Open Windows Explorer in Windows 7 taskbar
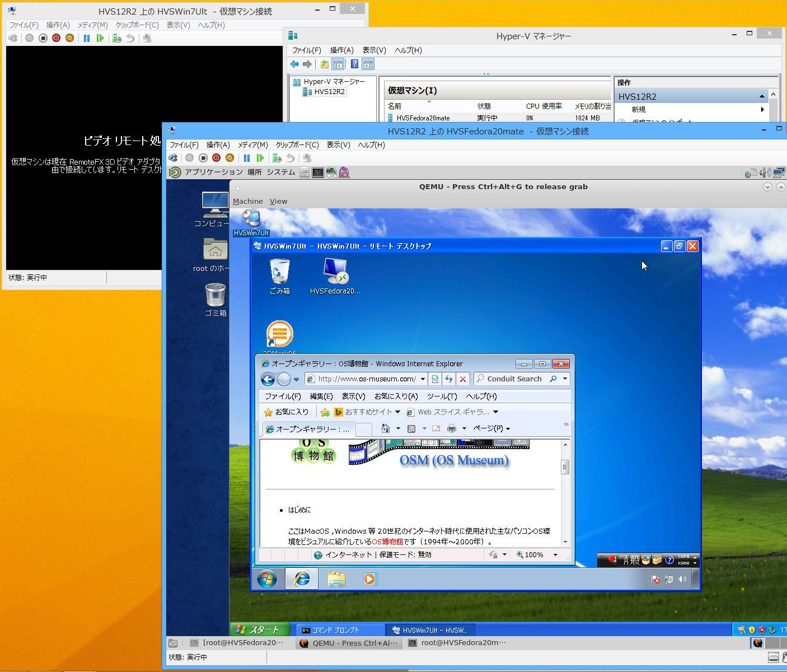Image resolution: width=787 pixels, height=672 pixels. (336, 578)
